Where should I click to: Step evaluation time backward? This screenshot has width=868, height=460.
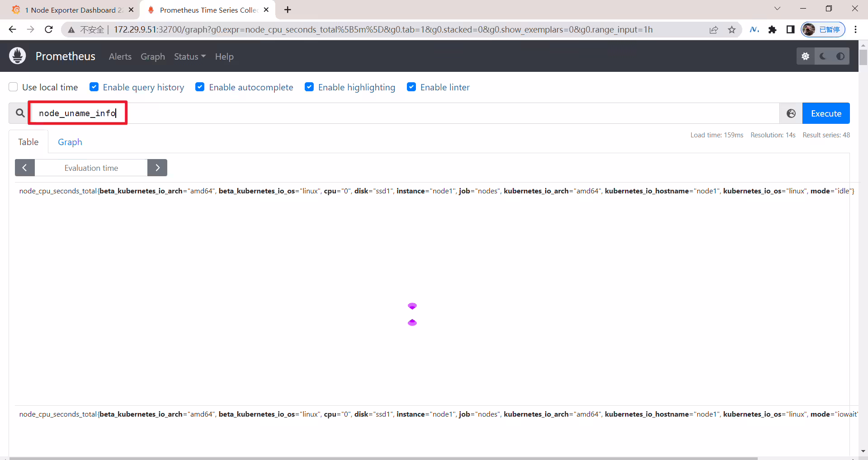[x=25, y=168]
